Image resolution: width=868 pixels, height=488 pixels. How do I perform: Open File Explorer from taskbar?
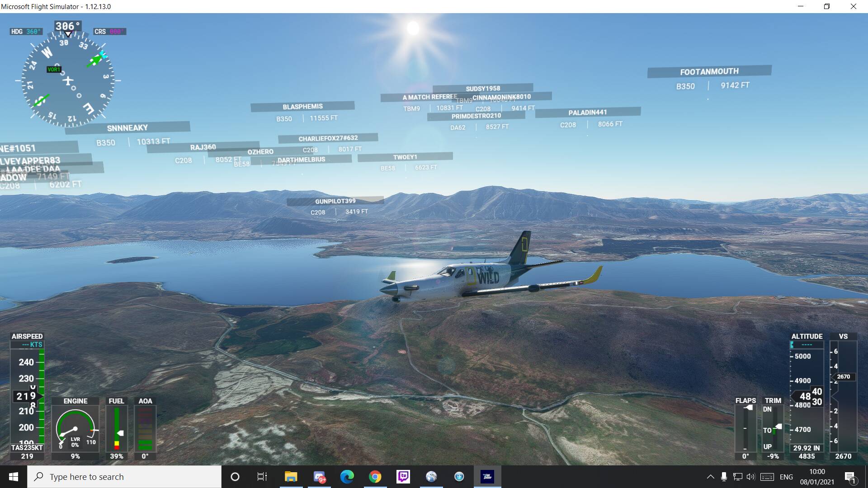tap(291, 477)
